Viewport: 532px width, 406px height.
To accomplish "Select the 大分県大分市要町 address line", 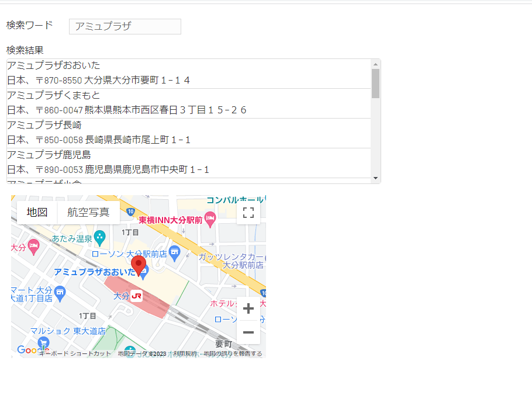I will pyautogui.click(x=98, y=80).
